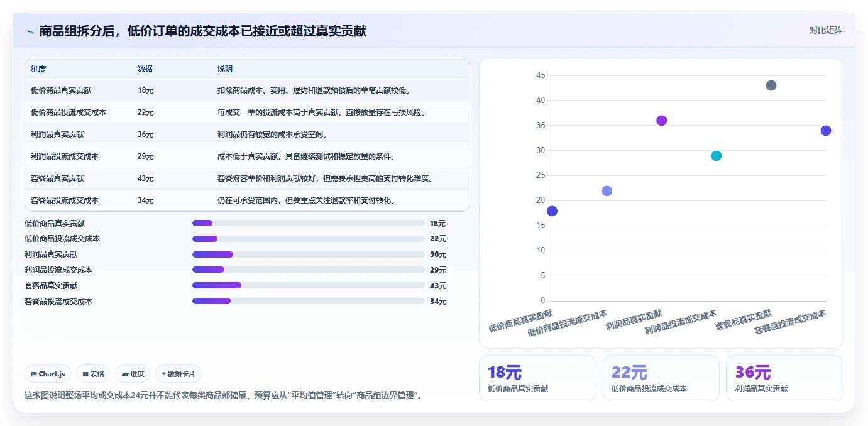This screenshot has height=426, width=868.
Task: Click the 套餐品投流成交成本 progress bar
Action: coord(309,301)
